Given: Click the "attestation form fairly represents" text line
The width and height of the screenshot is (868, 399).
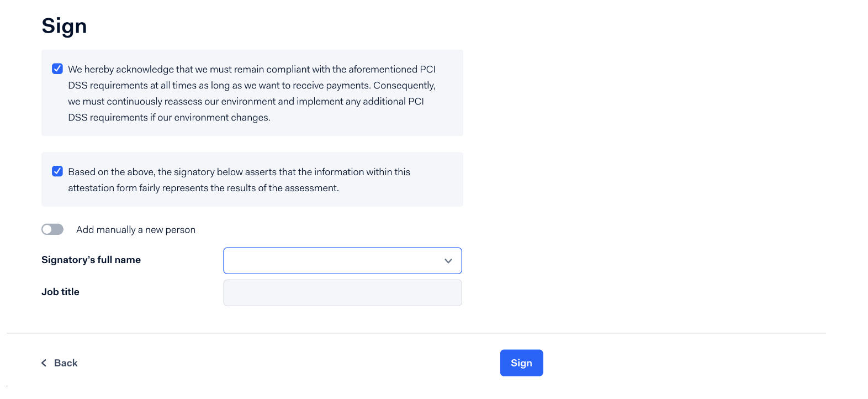Looking at the screenshot, I should (x=203, y=188).
